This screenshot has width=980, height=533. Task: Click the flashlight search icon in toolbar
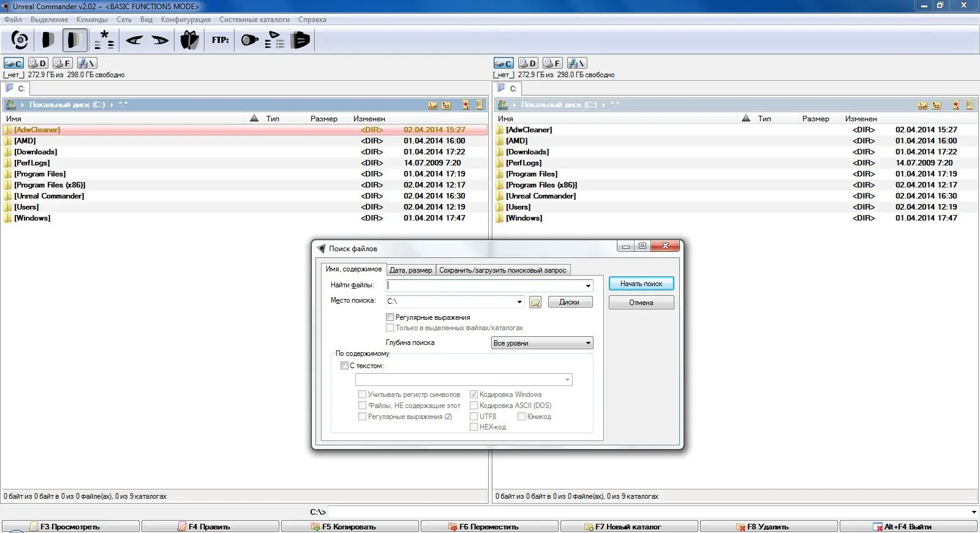tap(249, 40)
